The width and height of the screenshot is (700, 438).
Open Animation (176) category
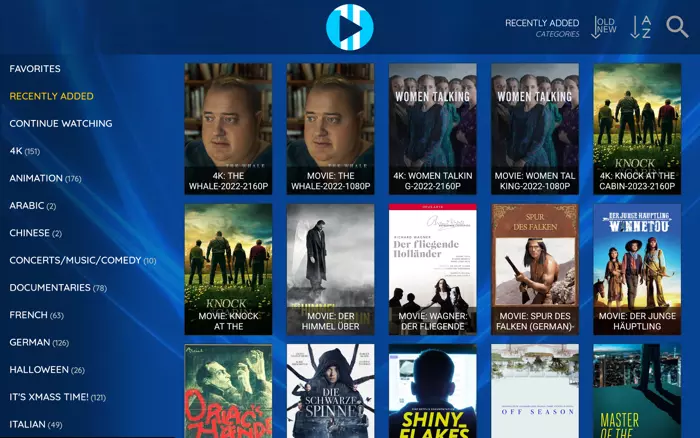point(45,178)
